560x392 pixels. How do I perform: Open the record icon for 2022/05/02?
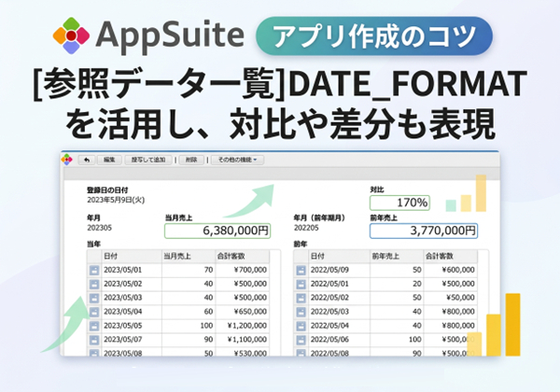click(x=301, y=298)
